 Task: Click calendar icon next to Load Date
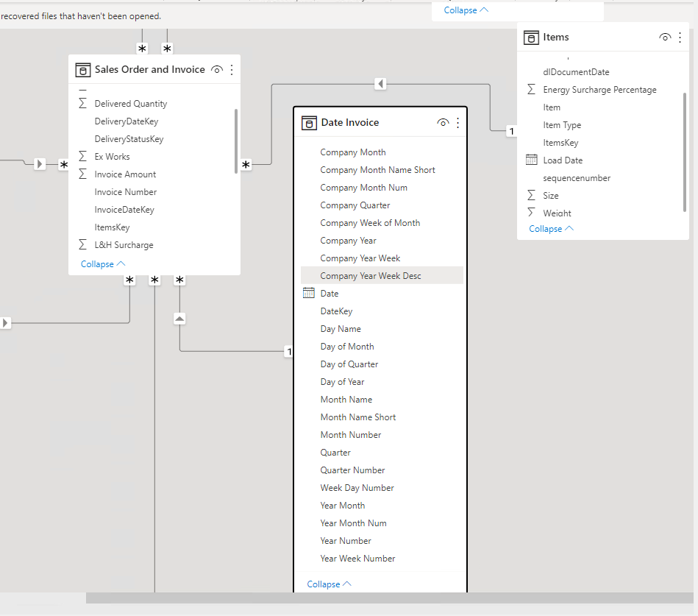(532, 160)
